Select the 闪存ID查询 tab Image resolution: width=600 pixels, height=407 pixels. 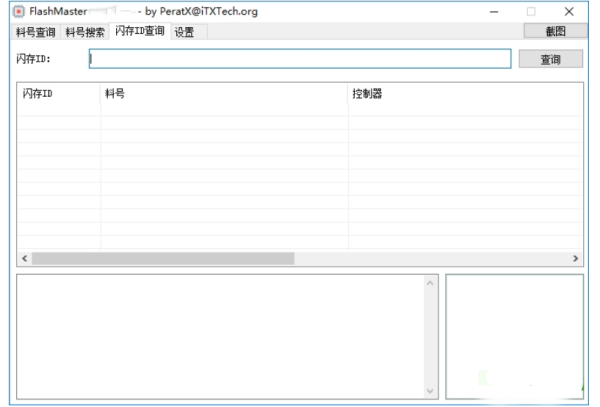[139, 31]
